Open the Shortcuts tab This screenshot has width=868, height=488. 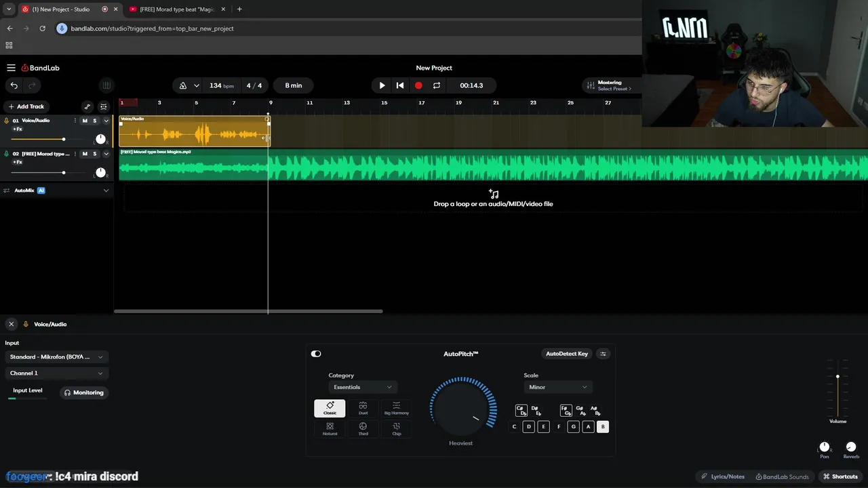click(x=840, y=476)
